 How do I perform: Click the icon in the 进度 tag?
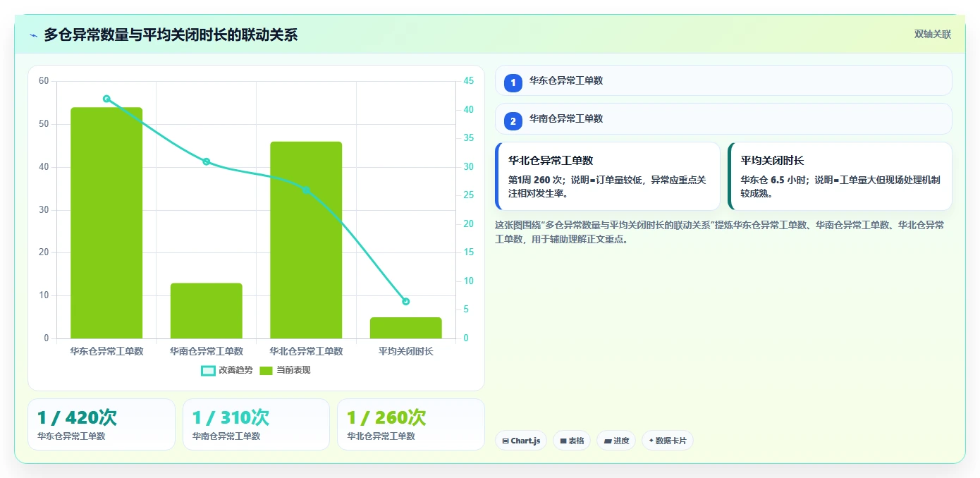[x=608, y=441]
